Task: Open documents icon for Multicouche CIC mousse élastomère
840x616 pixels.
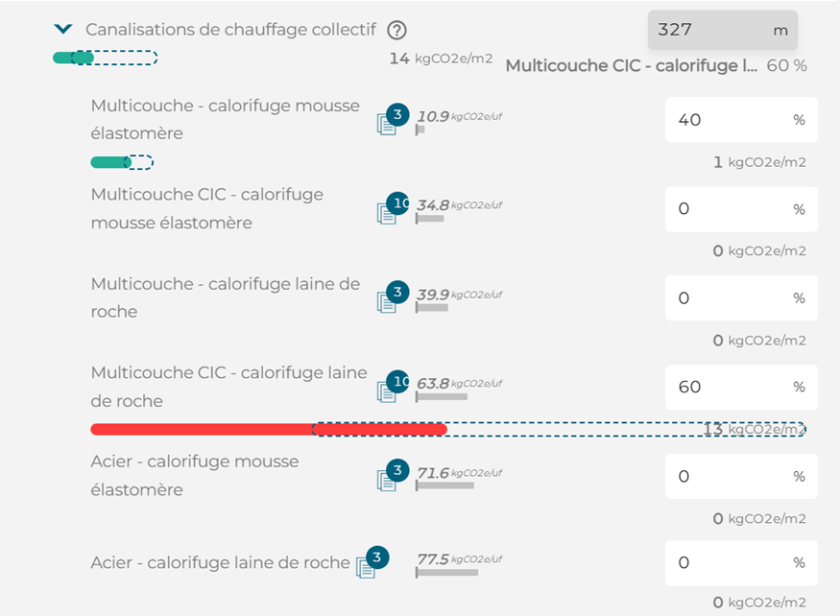Action: click(x=388, y=212)
